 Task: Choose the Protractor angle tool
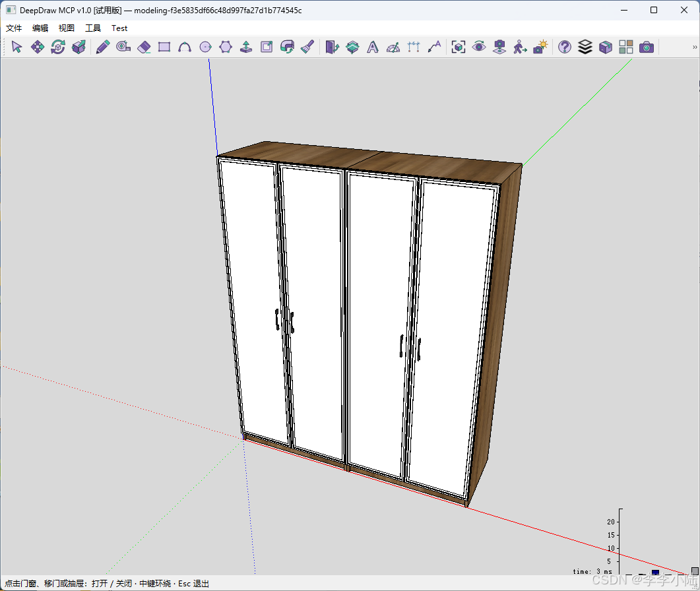point(393,47)
